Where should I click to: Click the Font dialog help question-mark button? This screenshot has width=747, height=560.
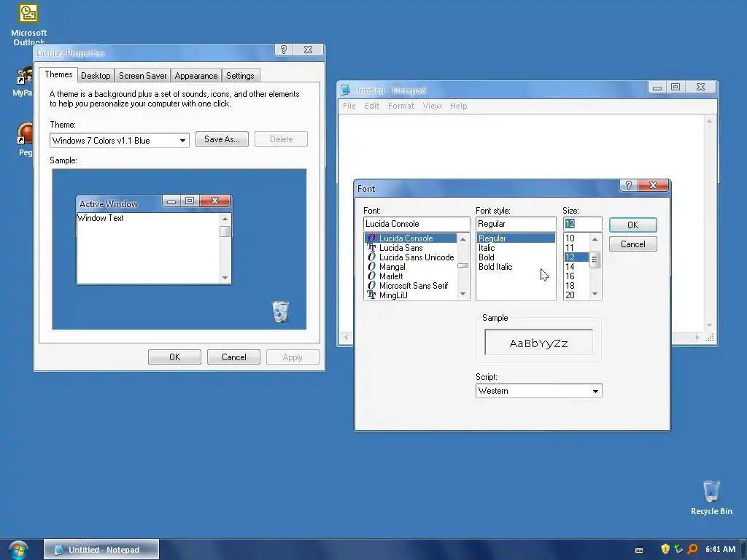pyautogui.click(x=628, y=185)
